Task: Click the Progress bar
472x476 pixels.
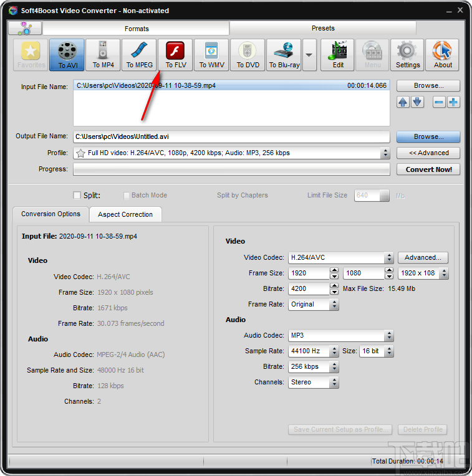Action: click(231, 169)
